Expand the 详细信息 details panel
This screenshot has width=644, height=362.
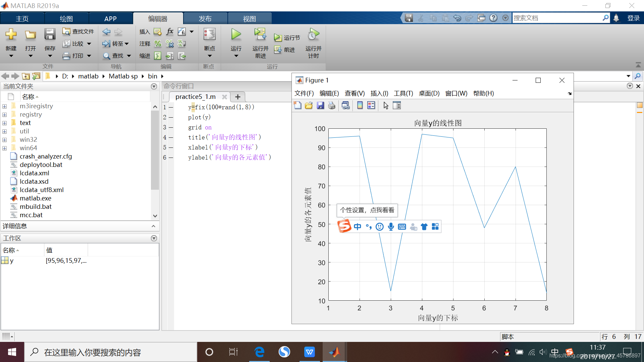pyautogui.click(x=154, y=226)
